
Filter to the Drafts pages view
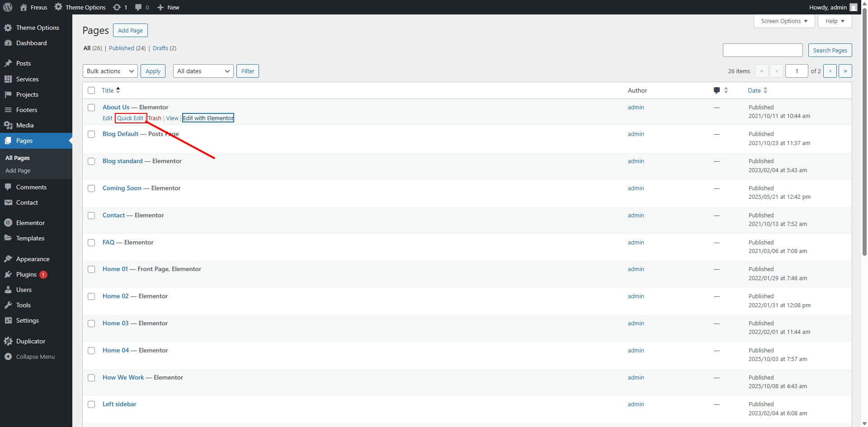point(160,48)
